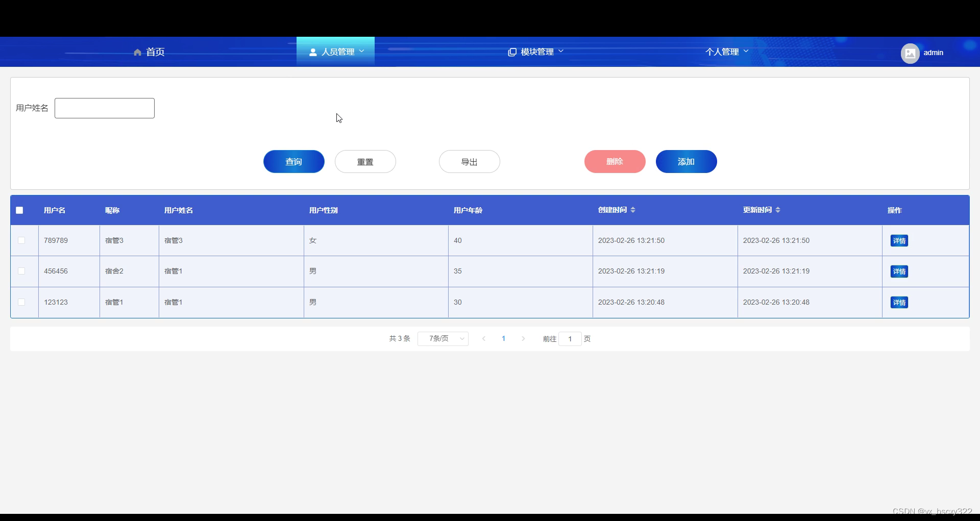This screenshot has height=521, width=980.
Task: Click the copy icon beside 模块管理
Action: pyautogui.click(x=512, y=52)
